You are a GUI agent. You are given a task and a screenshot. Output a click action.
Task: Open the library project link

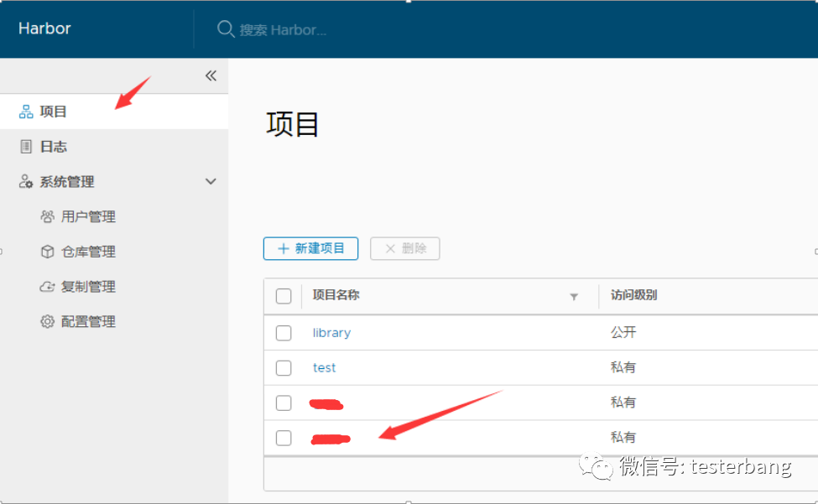pos(331,333)
